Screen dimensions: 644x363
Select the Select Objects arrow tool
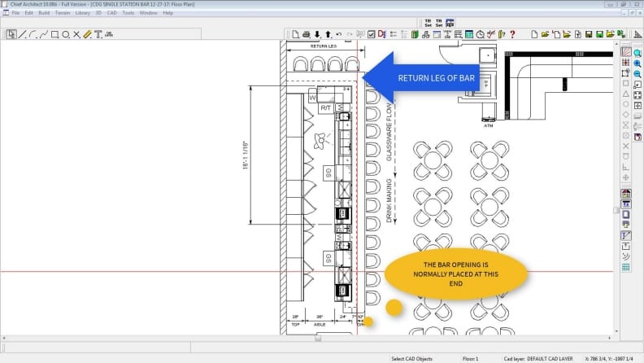pyautogui.click(x=11, y=34)
